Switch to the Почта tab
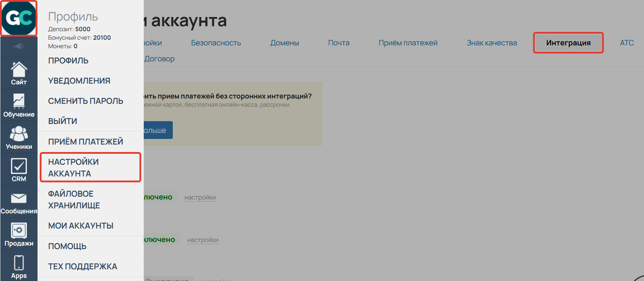This screenshot has width=644, height=281. 339,43
